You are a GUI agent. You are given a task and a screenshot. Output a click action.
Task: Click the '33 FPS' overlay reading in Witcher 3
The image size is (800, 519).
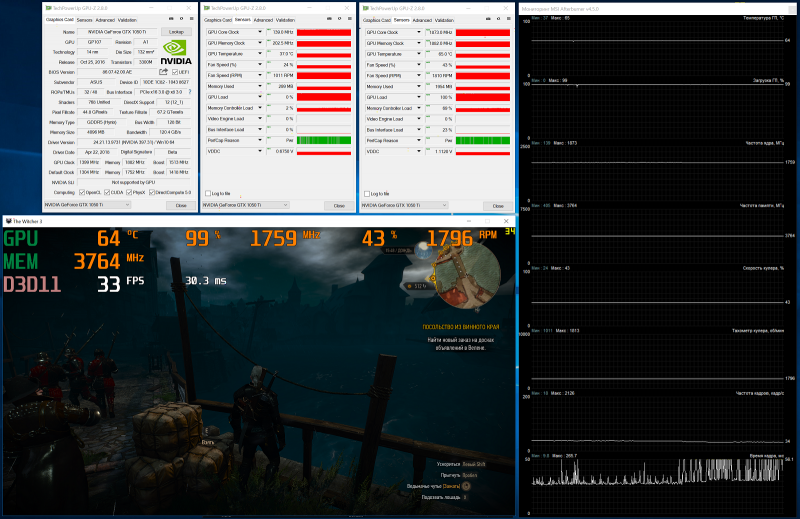(x=121, y=283)
